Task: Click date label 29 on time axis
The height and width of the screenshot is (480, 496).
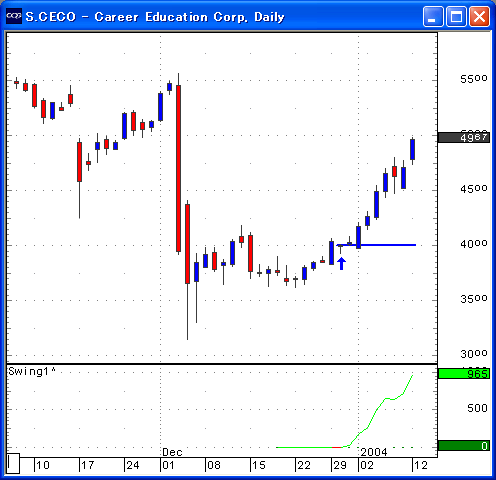Action: tap(340, 465)
